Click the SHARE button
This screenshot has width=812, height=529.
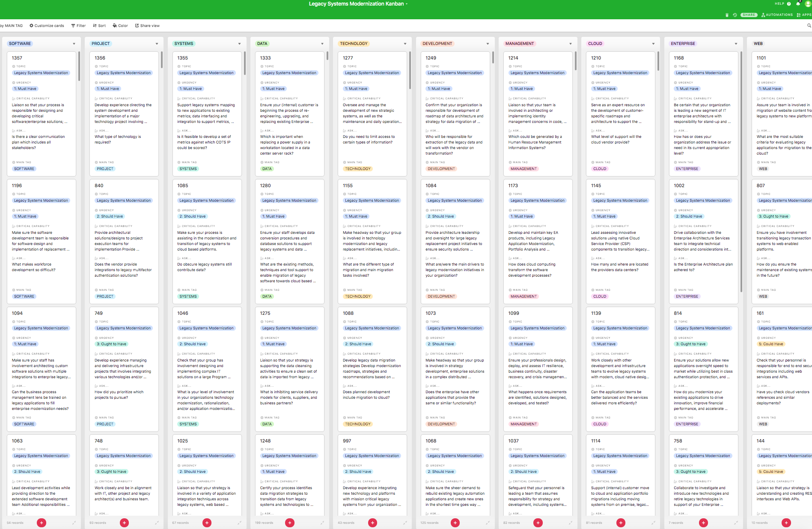point(749,15)
